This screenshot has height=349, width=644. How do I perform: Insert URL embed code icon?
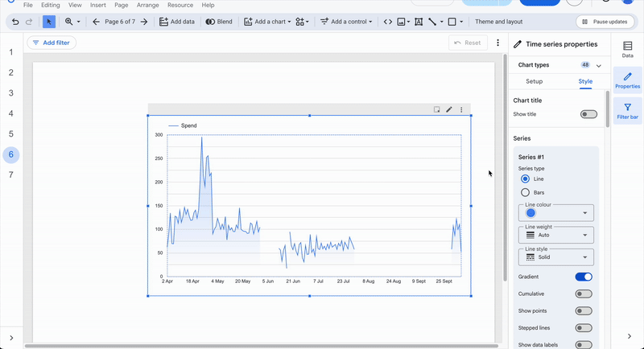point(388,22)
